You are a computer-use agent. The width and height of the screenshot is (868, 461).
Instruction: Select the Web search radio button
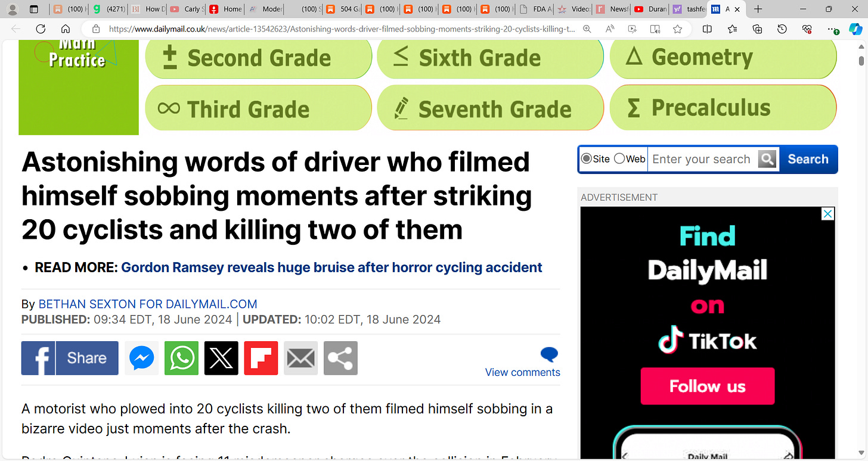tap(619, 159)
